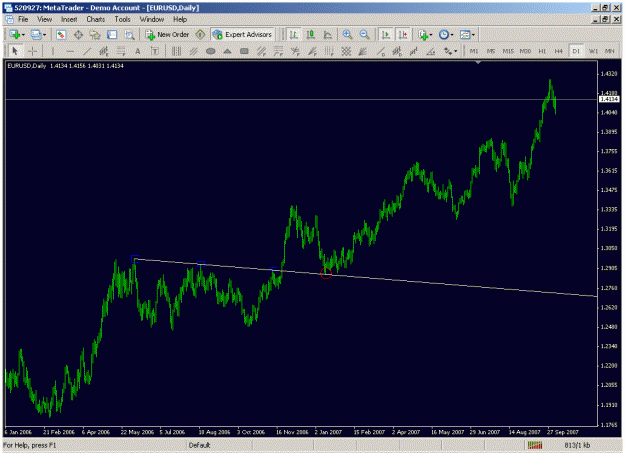Select the Rectangle shape tool
The width and height of the screenshot is (625, 453).
[x=244, y=51]
